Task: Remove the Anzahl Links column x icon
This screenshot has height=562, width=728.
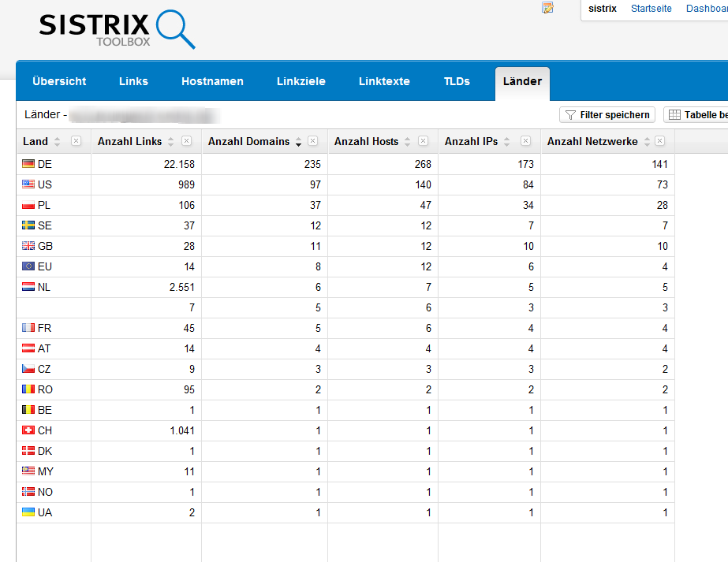Action: point(186,141)
